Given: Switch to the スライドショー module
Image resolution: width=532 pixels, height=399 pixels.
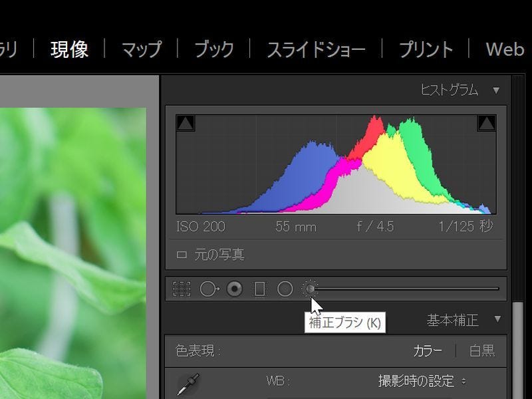Looking at the screenshot, I should tap(316, 49).
